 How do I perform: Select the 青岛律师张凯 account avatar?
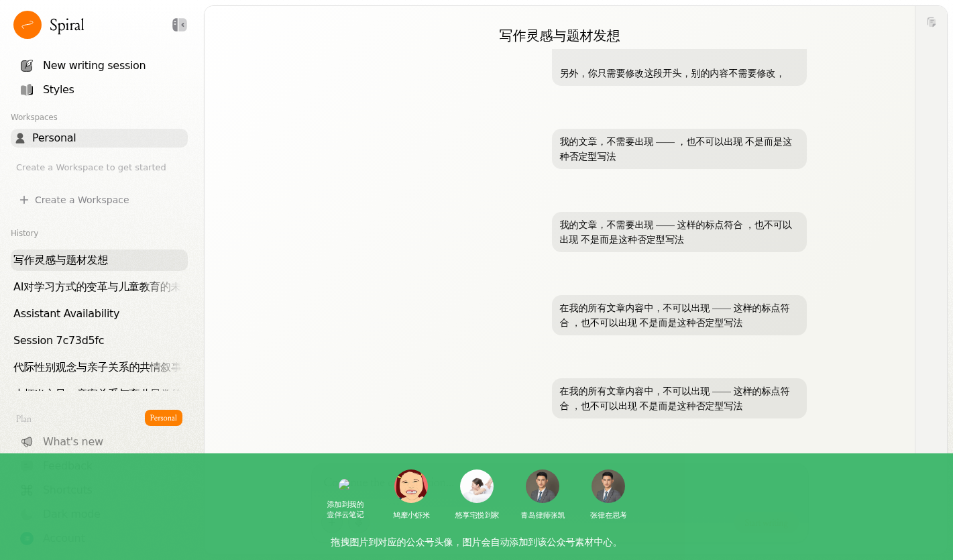pos(543,486)
